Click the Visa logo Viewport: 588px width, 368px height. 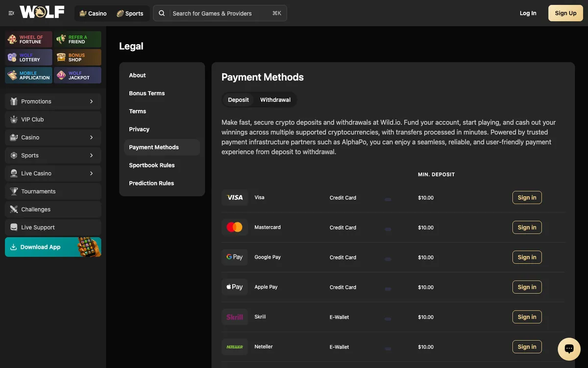pyautogui.click(x=235, y=198)
